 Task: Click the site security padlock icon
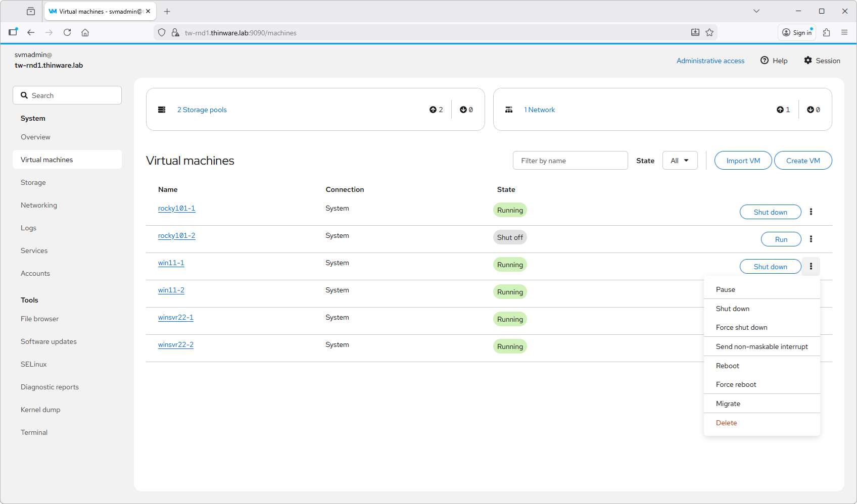(x=175, y=32)
